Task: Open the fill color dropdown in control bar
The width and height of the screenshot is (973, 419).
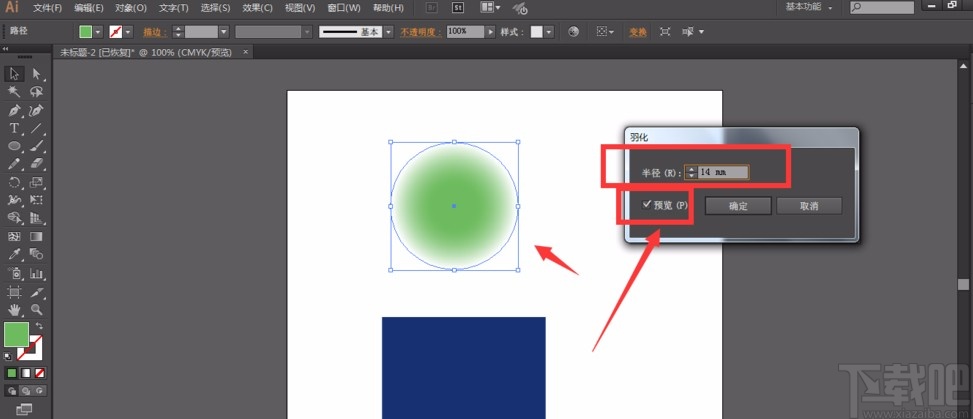Action: pyautogui.click(x=97, y=32)
